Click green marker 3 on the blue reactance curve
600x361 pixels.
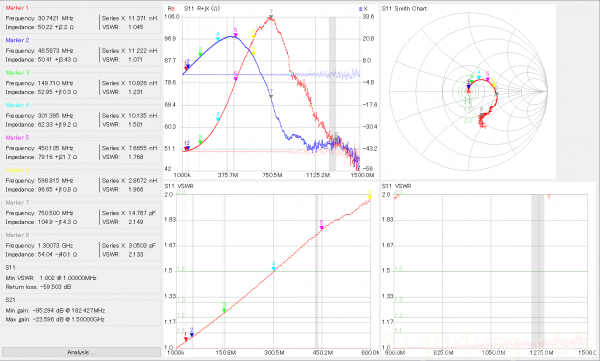(x=200, y=55)
